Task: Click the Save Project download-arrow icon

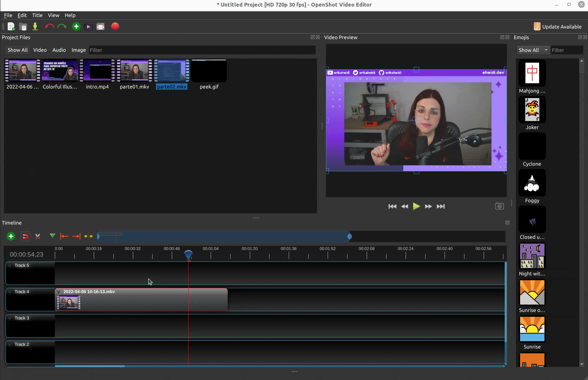Action: 35,26
